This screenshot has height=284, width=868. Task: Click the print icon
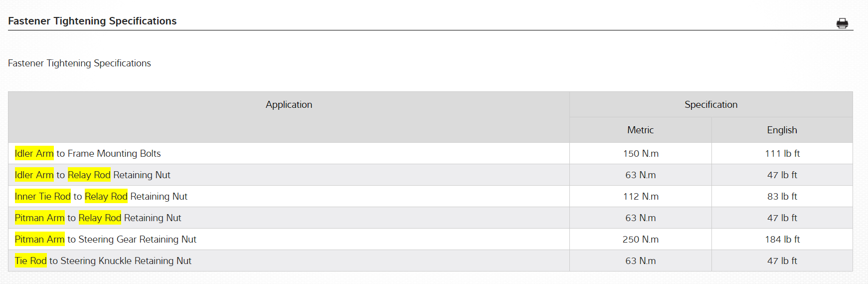pos(842,23)
